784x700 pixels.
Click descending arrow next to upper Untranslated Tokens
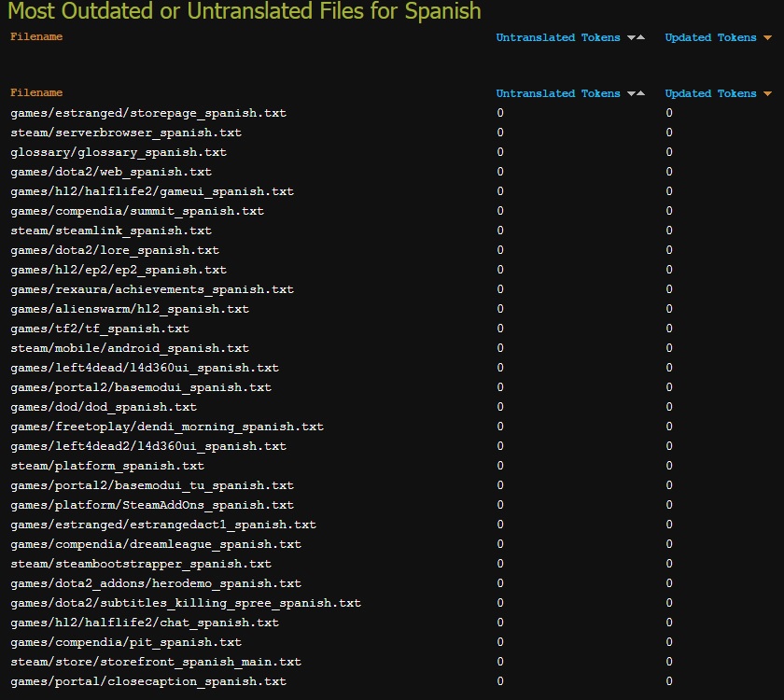point(631,38)
